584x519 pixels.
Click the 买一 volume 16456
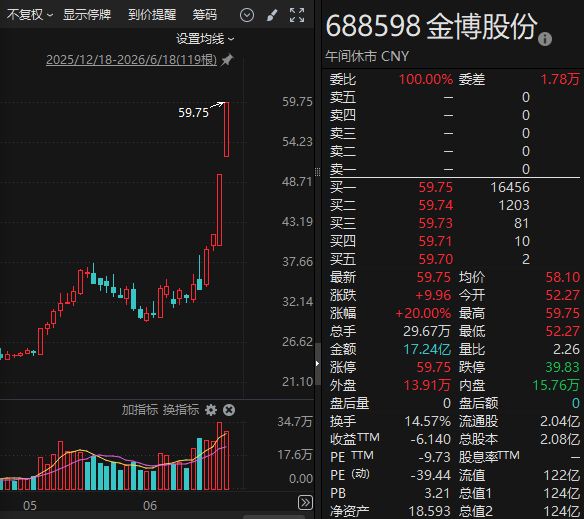point(510,187)
